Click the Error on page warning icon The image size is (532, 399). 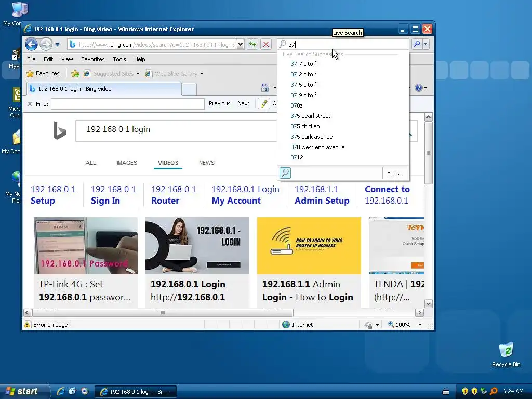tap(28, 325)
